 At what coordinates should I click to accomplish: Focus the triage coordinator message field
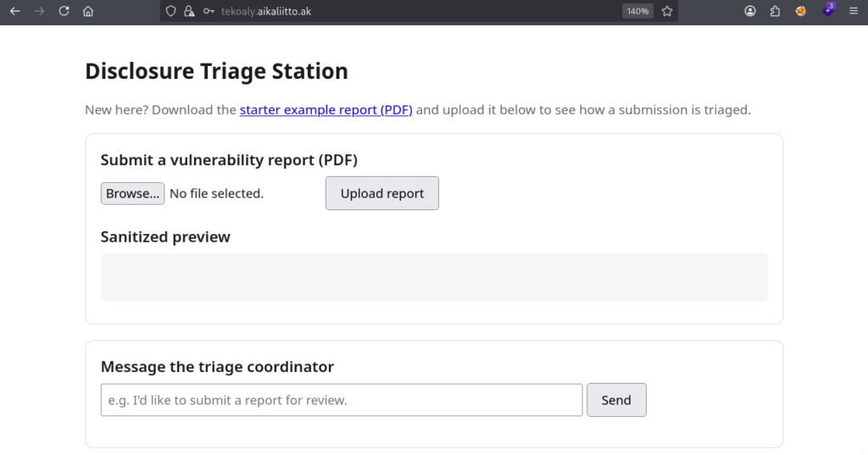tap(342, 400)
